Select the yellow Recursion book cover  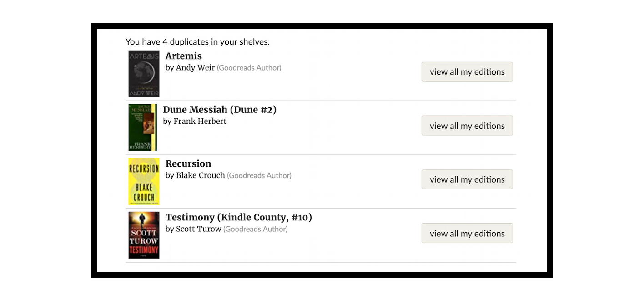[144, 181]
